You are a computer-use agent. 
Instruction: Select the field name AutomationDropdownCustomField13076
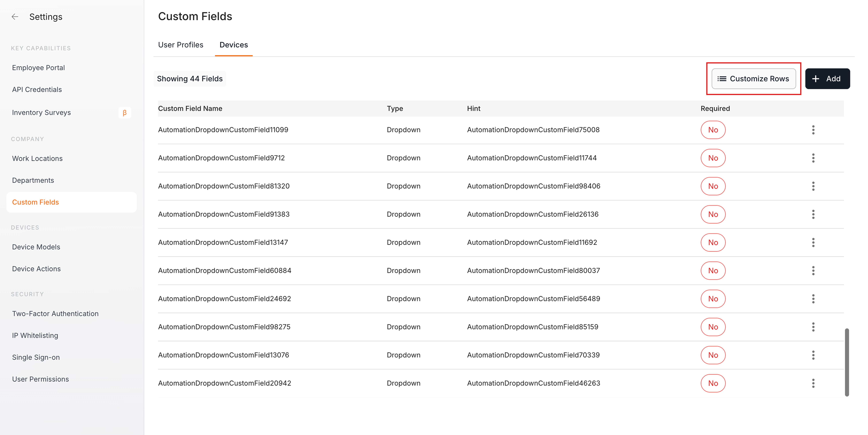[x=223, y=355]
